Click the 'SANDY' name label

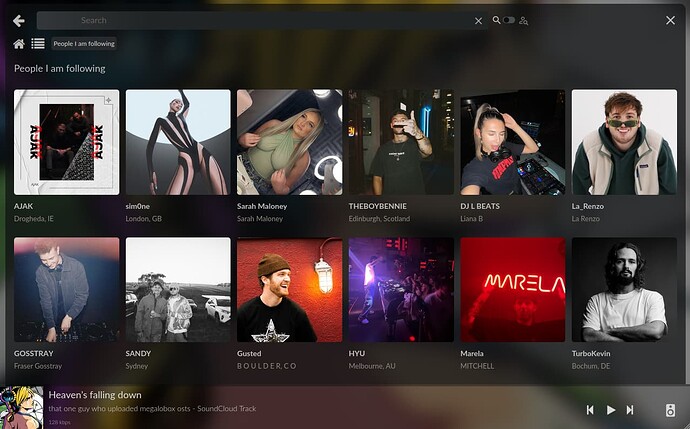point(138,353)
